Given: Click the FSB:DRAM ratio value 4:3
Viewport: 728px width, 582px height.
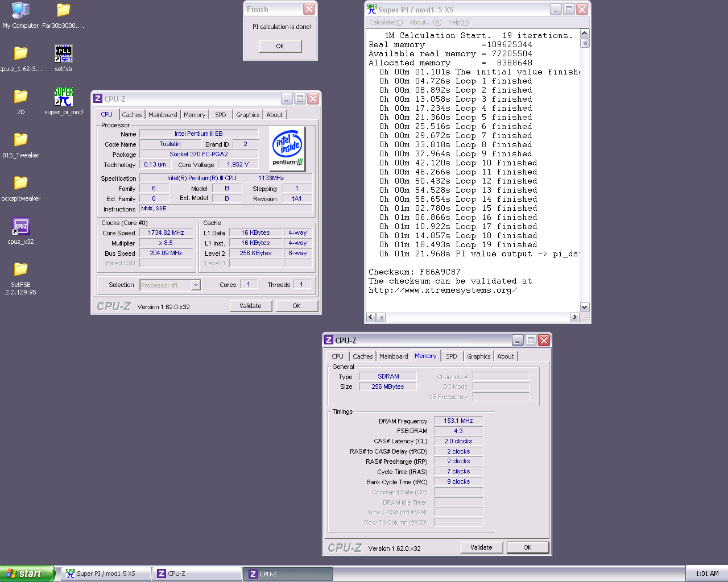Looking at the screenshot, I should (x=458, y=431).
